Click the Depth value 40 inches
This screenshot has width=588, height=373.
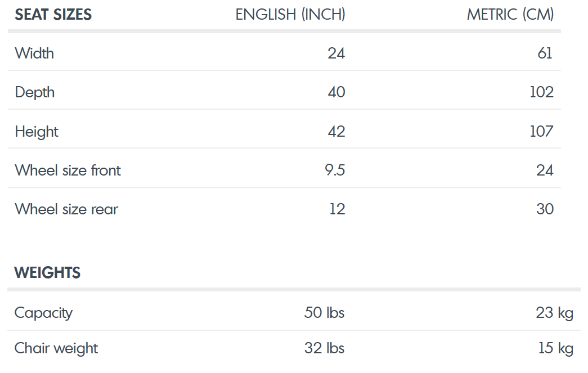click(x=336, y=92)
